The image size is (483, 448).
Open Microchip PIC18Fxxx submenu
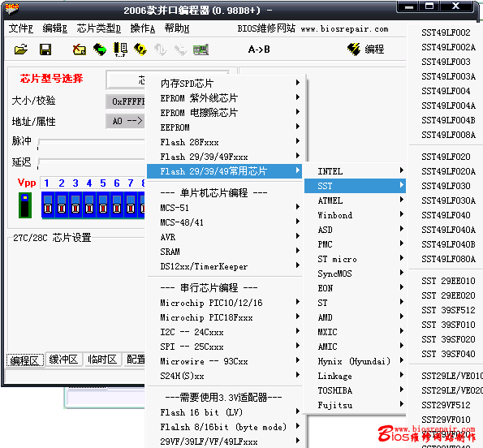click(x=224, y=317)
